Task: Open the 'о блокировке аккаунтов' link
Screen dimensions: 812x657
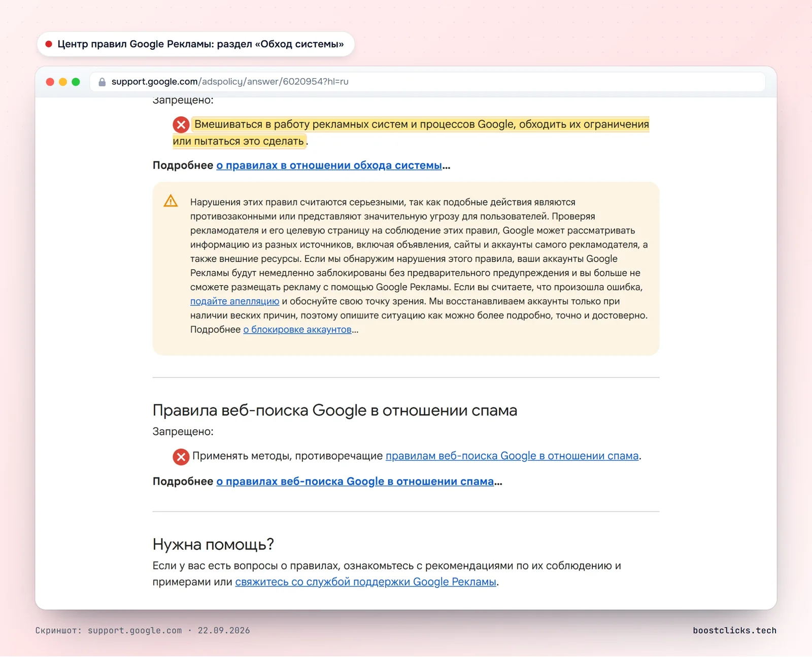Action: 297,330
